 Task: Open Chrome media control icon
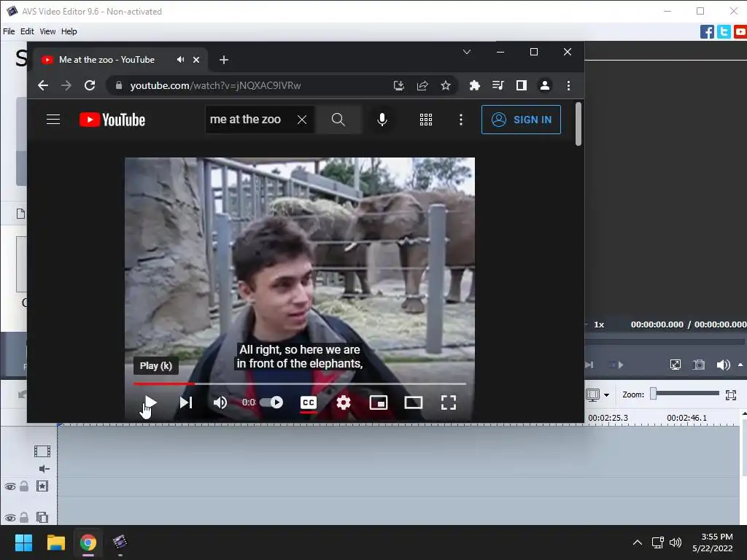pyautogui.click(x=498, y=86)
